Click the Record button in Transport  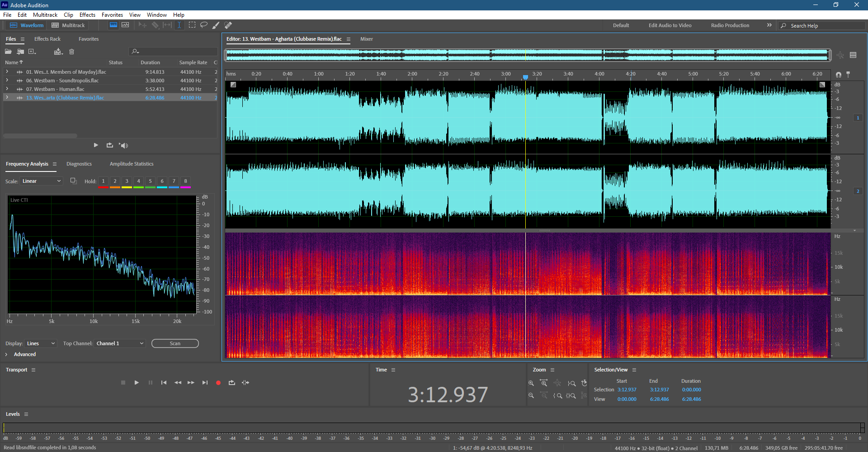tap(218, 383)
